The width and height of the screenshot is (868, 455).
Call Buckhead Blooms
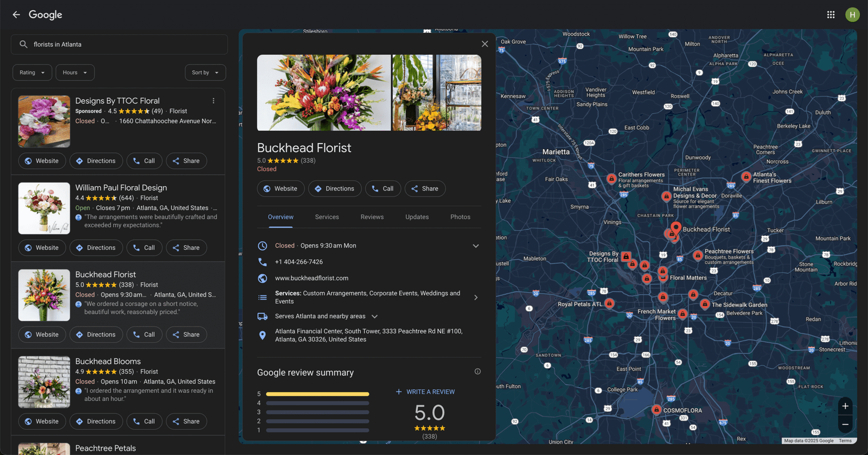144,421
